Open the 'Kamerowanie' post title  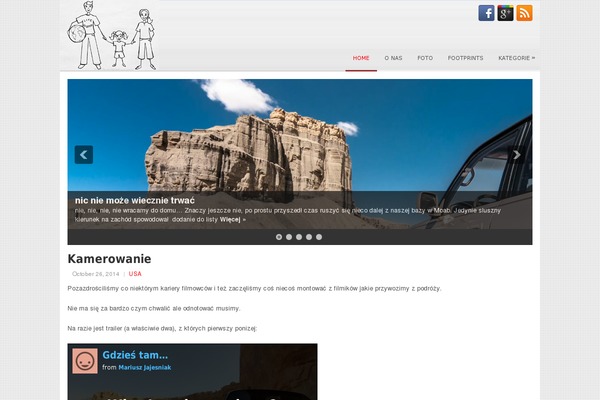point(109,259)
